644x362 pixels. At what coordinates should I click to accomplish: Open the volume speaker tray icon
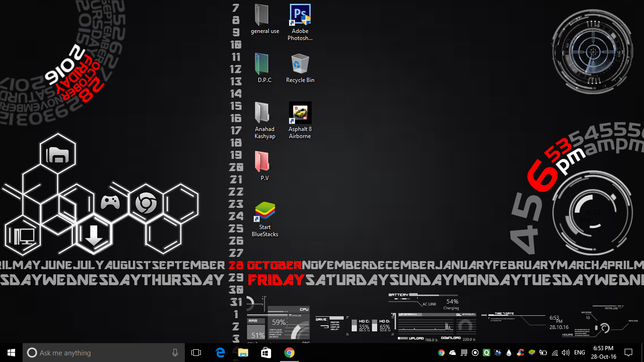(566, 353)
